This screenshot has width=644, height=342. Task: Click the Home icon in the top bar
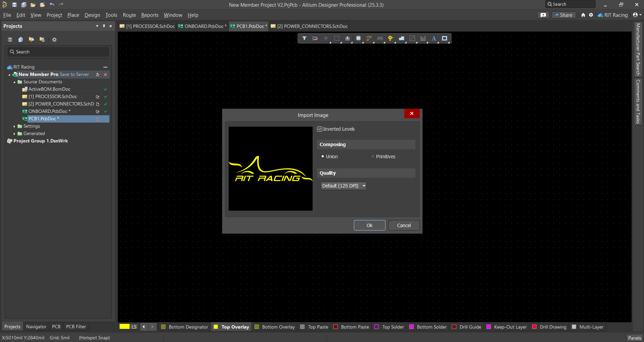[x=583, y=15]
